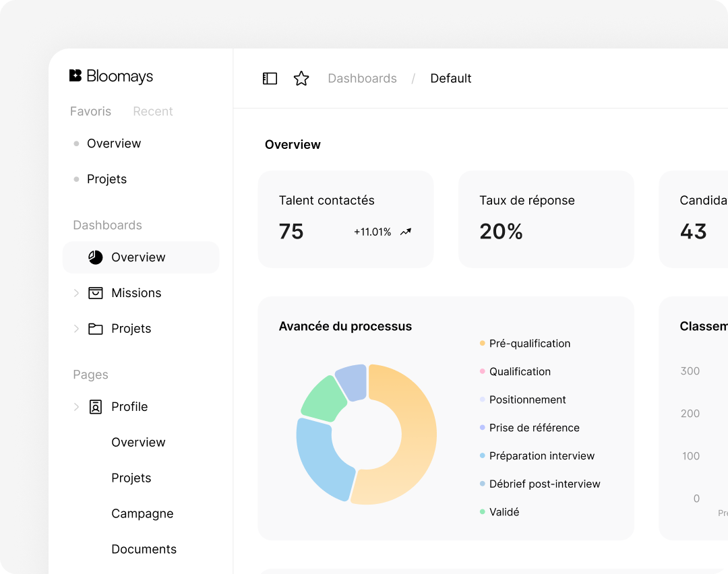This screenshot has width=728, height=574.
Task: Click the Dashboards sidebar section label
Action: click(x=107, y=225)
